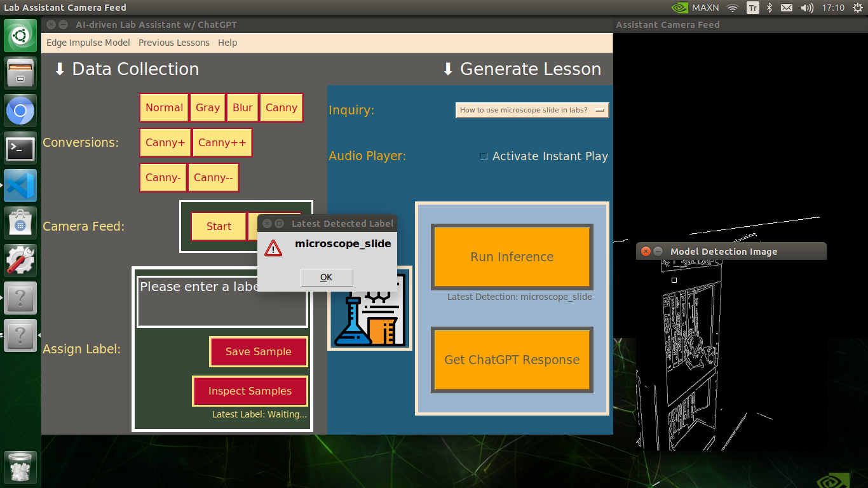
Task: Enable the Activate Instant Play checkbox
Action: point(484,156)
